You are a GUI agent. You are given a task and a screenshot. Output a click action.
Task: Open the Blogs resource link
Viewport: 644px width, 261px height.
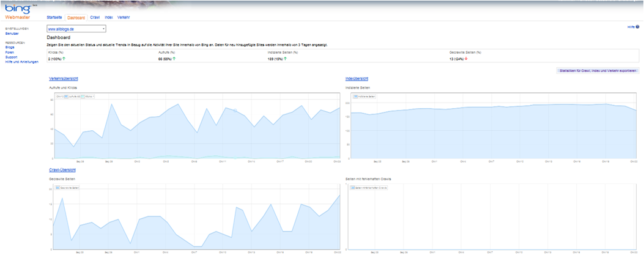click(9, 47)
